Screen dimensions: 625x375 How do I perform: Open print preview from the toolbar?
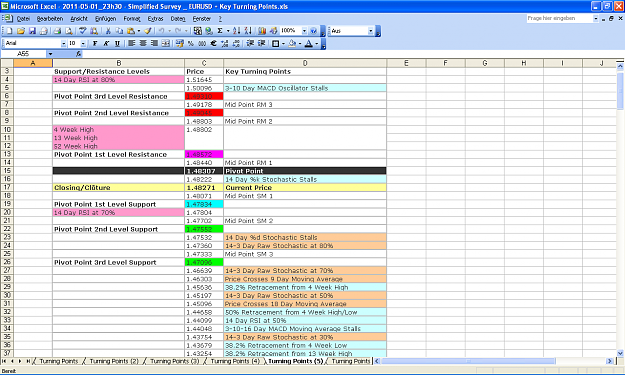tap(69, 31)
